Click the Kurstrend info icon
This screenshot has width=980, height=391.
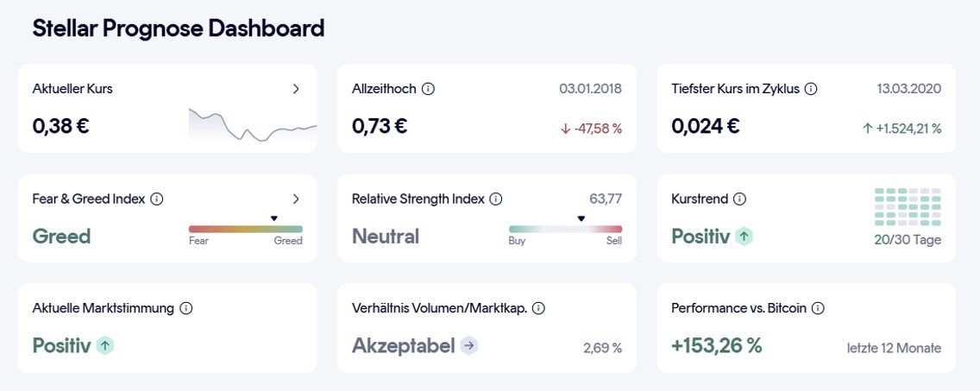point(739,199)
